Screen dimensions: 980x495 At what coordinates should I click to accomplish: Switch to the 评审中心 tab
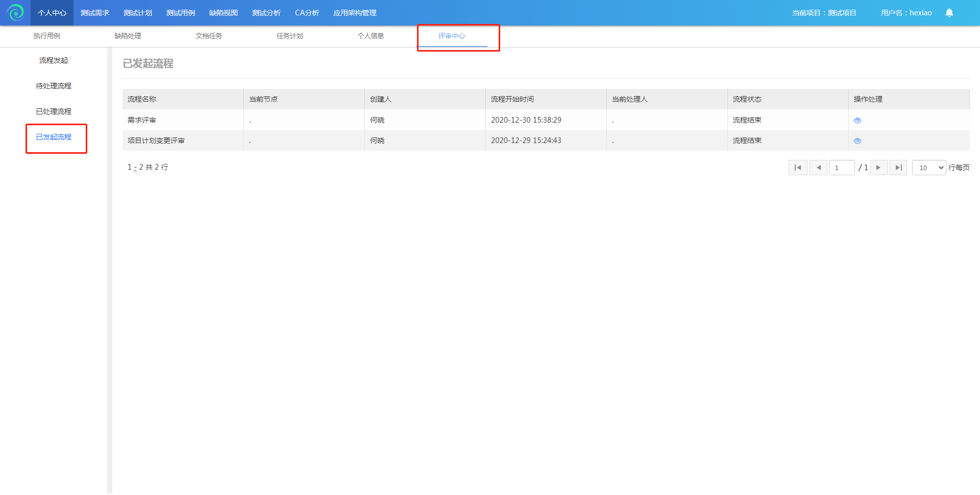point(452,36)
